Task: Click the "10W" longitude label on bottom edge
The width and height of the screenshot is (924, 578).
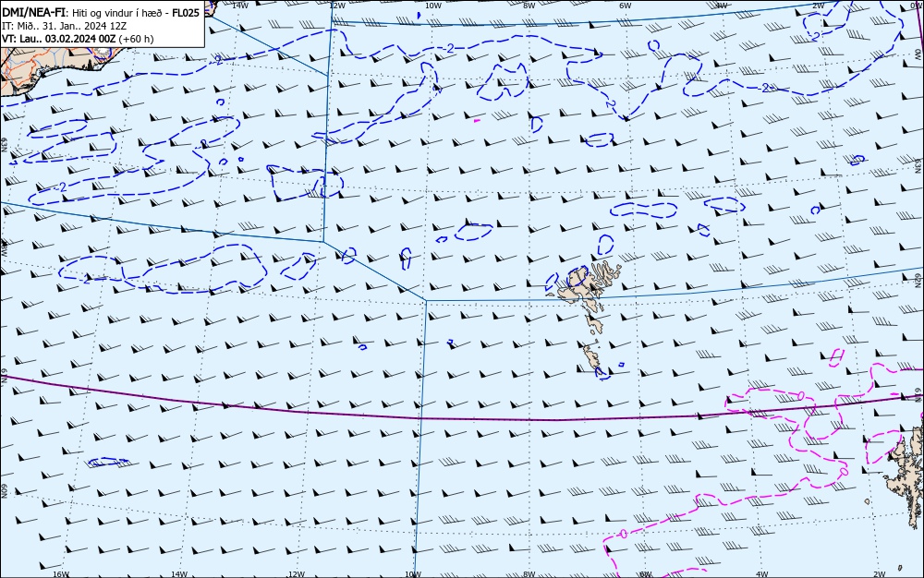Action: (413, 574)
